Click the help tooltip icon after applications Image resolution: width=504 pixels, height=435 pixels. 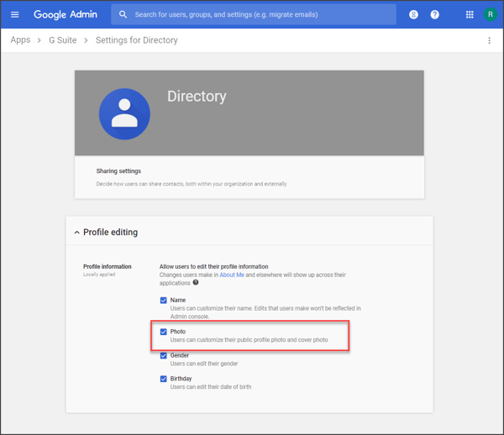[196, 282]
